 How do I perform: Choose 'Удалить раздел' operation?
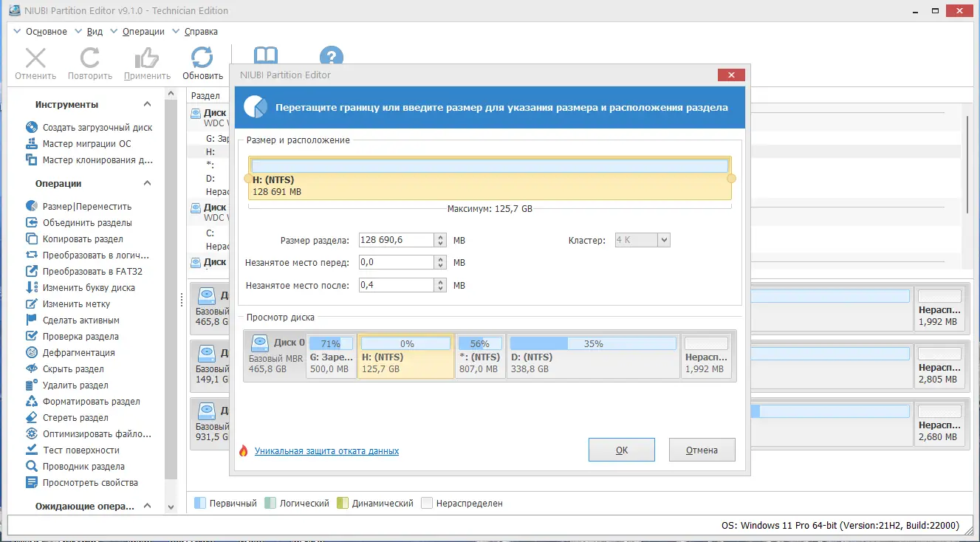[x=67, y=385]
